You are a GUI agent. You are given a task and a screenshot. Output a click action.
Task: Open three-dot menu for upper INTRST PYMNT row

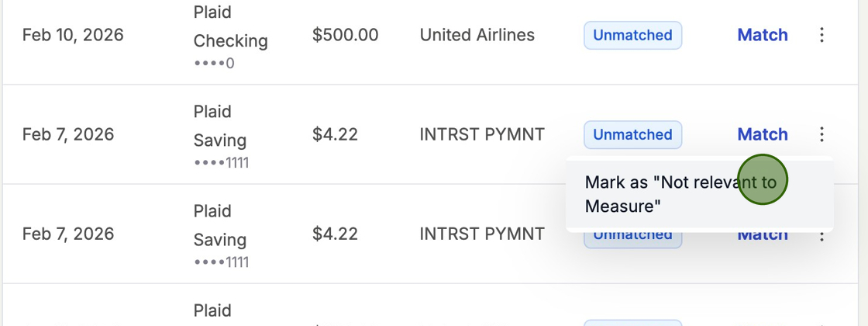[x=821, y=134]
